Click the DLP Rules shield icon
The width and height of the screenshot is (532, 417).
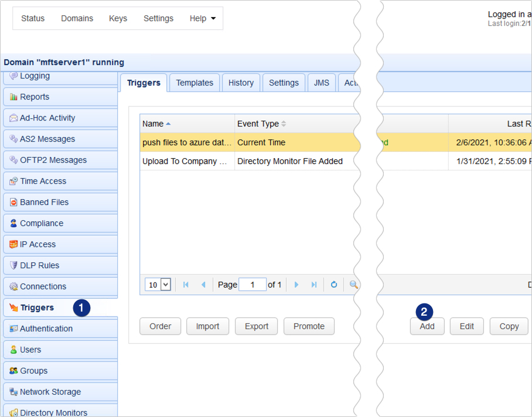(13, 265)
